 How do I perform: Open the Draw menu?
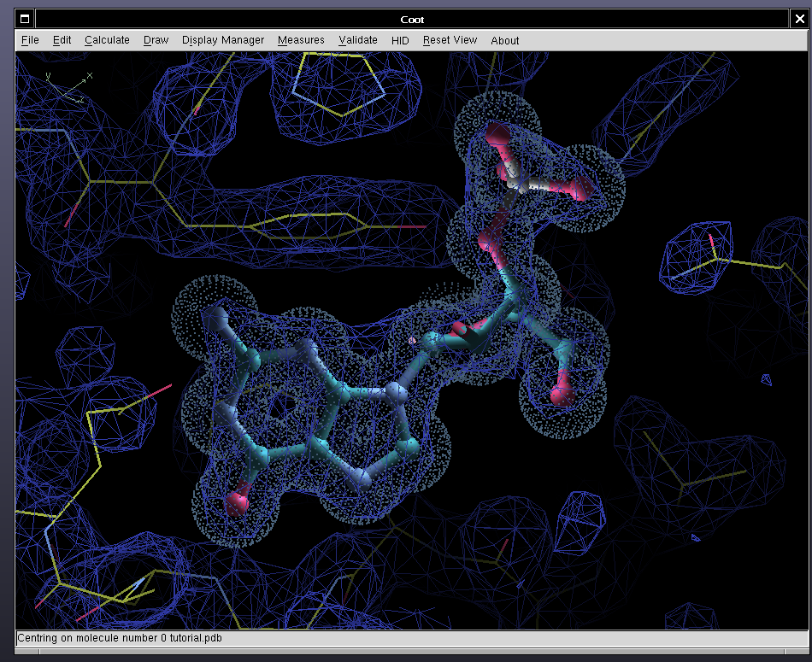[156, 40]
